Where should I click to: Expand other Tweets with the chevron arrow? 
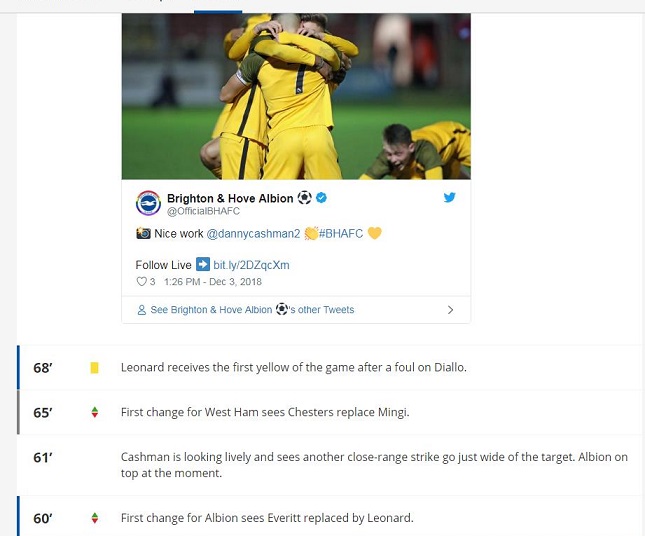tap(450, 310)
